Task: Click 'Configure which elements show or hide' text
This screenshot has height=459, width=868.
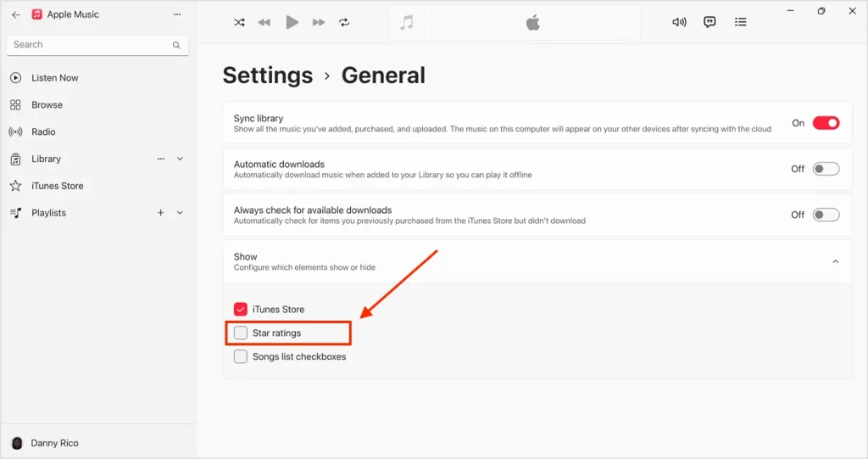Action: pos(304,267)
